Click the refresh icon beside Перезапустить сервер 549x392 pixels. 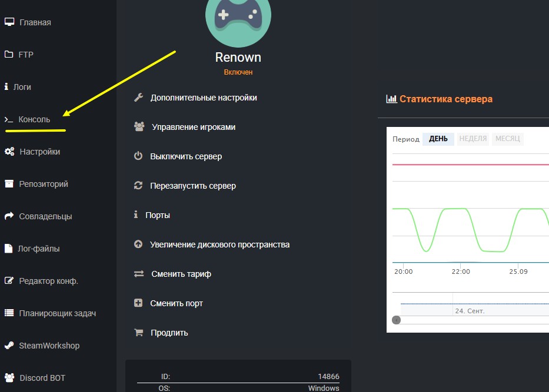pos(138,186)
